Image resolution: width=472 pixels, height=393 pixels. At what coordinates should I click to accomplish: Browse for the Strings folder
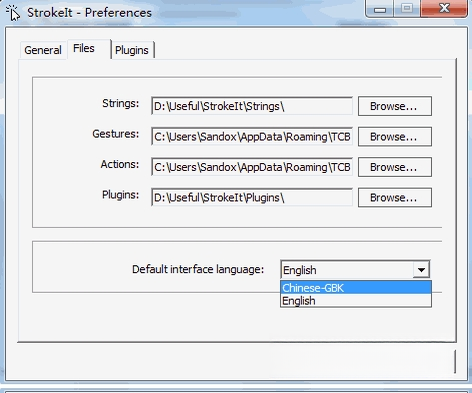(395, 106)
